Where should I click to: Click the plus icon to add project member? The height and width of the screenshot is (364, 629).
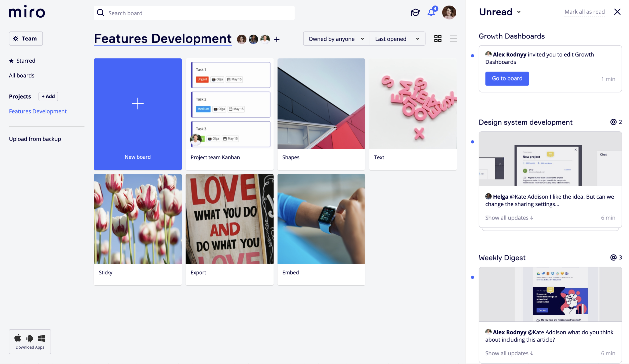point(277,39)
